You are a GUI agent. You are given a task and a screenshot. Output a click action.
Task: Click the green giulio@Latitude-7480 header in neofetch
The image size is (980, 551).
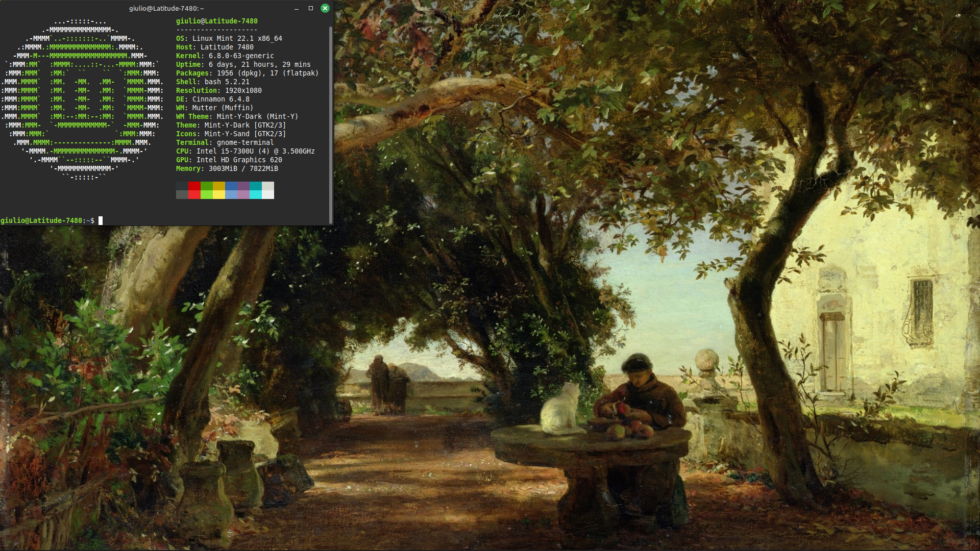coord(216,21)
